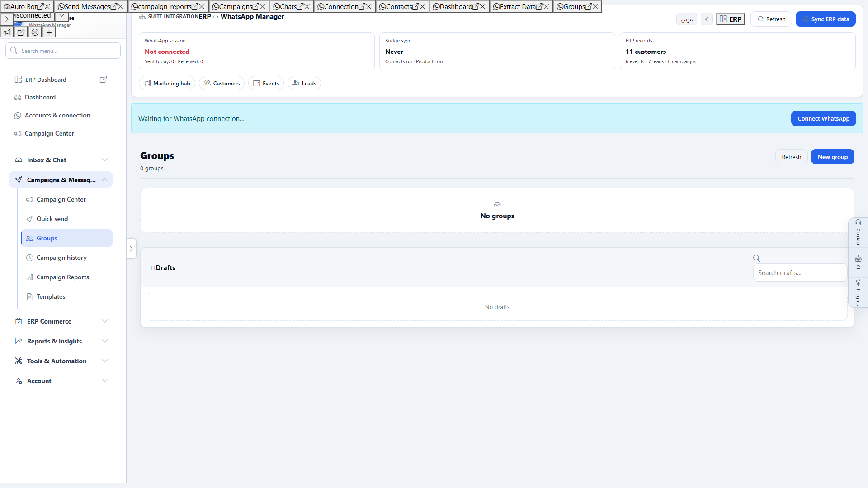Open the Leads chip
The height and width of the screenshot is (488, 868).
point(304,83)
